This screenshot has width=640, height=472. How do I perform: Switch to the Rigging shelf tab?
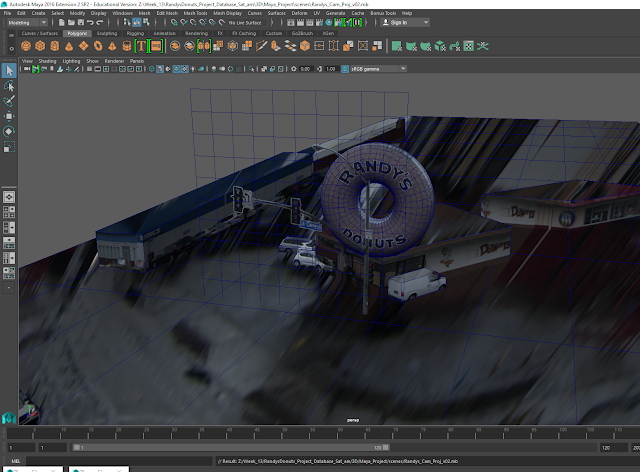(135, 33)
